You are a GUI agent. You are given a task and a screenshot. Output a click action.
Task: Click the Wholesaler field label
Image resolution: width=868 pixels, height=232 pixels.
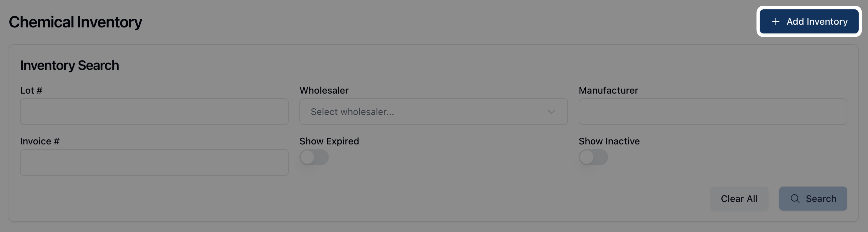(324, 90)
